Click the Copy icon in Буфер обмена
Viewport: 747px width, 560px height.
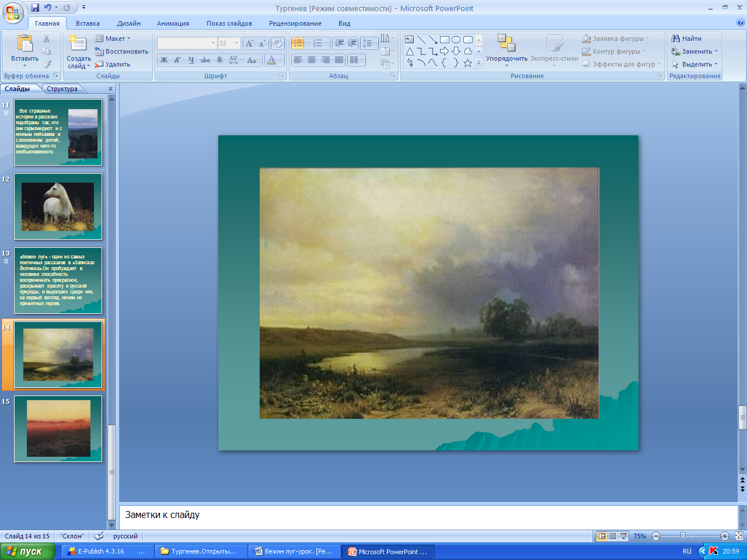coord(47,51)
